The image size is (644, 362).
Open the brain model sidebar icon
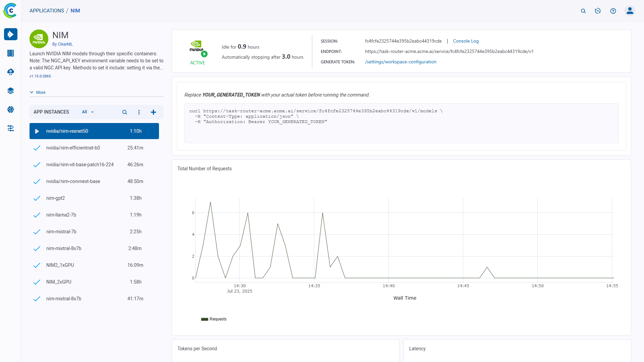point(11,110)
